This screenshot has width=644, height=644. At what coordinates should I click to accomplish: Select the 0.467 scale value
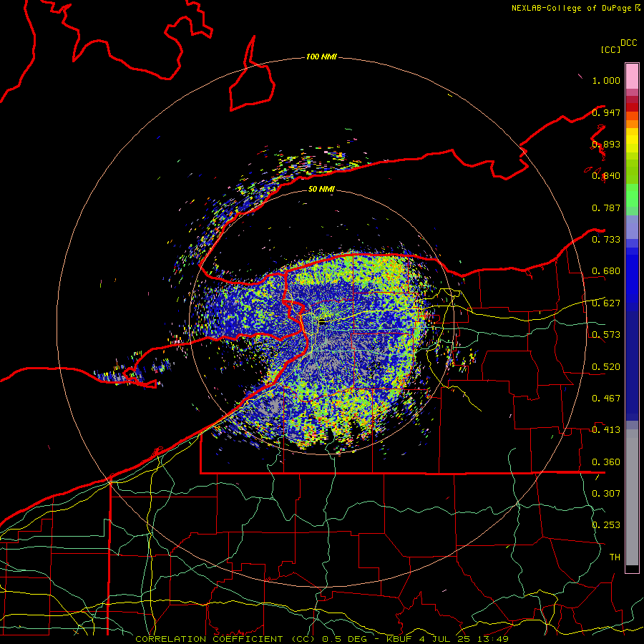606,398
